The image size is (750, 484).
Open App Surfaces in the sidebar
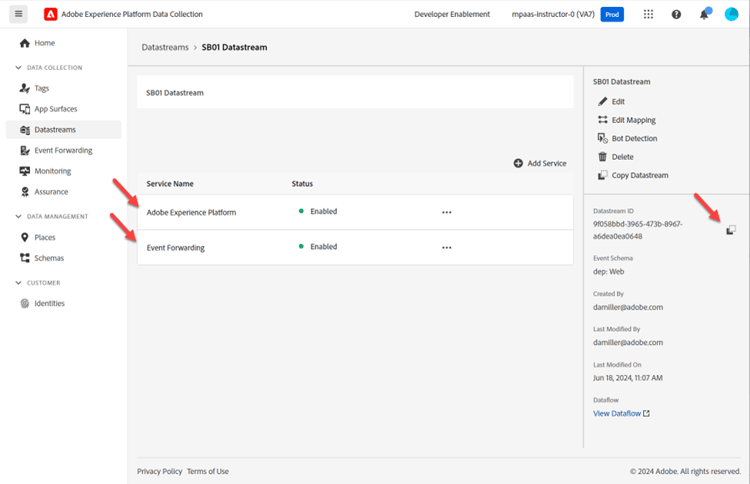tap(55, 109)
